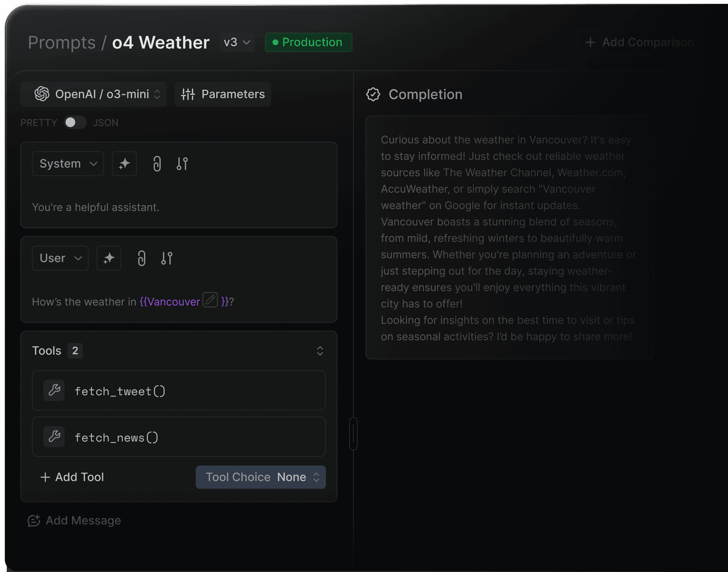This screenshot has height=572, width=728.
Task: Open the User role dropdown
Action: (x=60, y=258)
